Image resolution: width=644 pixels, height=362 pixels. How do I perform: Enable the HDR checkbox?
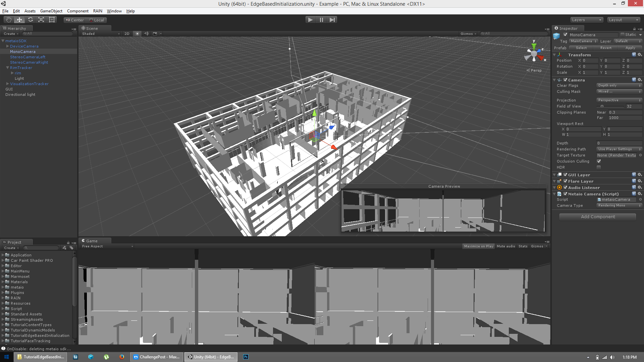pyautogui.click(x=599, y=167)
